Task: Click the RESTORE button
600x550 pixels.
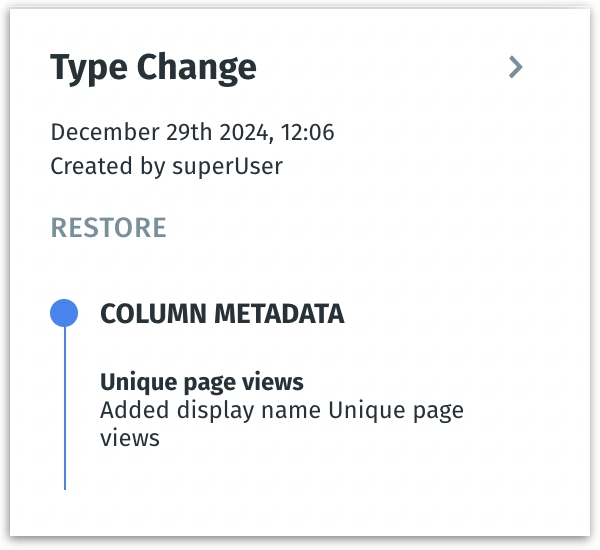Action: pos(108,228)
